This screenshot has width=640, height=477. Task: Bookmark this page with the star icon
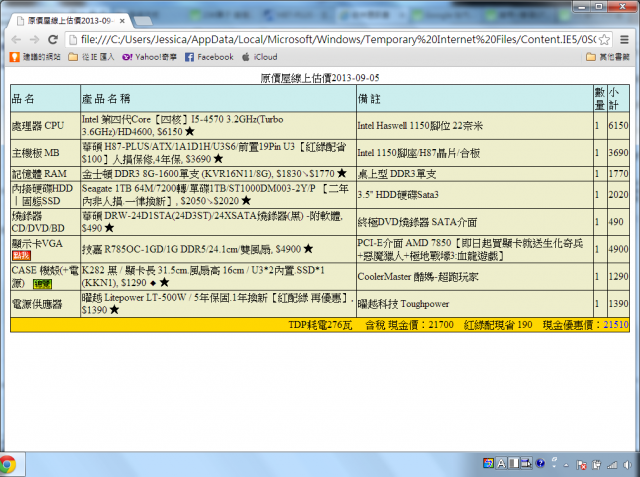tap(604, 40)
